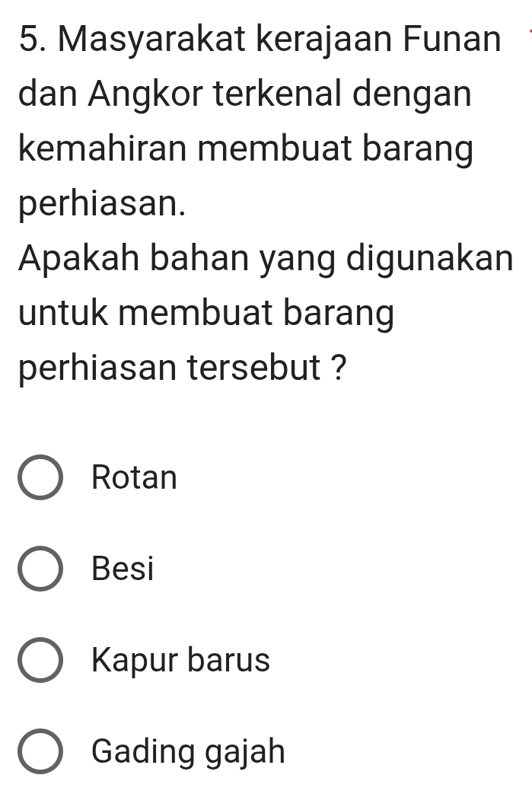Click the word 'perhiasan.' ending the first sentence
Screen dimensions: 532x794
(100, 206)
